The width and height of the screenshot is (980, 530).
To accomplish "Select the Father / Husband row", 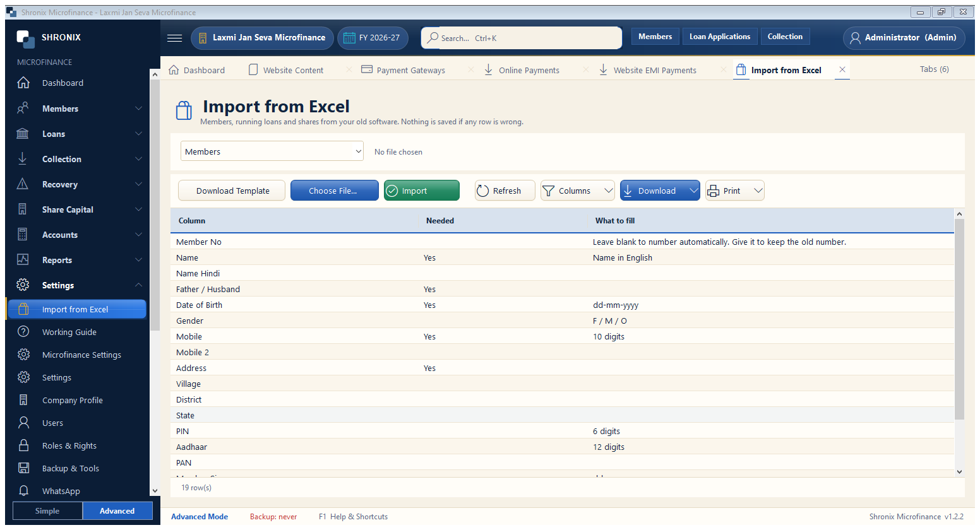I will pos(562,289).
